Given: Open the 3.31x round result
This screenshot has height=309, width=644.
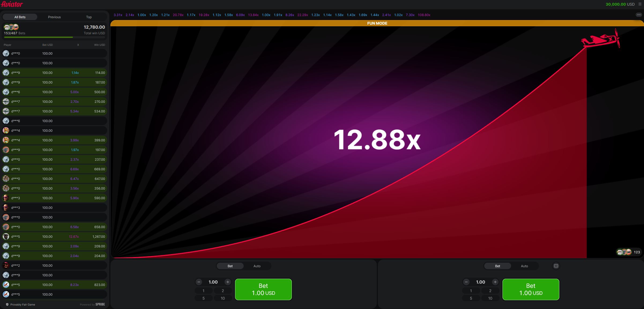Looking at the screenshot, I should pos(118,15).
